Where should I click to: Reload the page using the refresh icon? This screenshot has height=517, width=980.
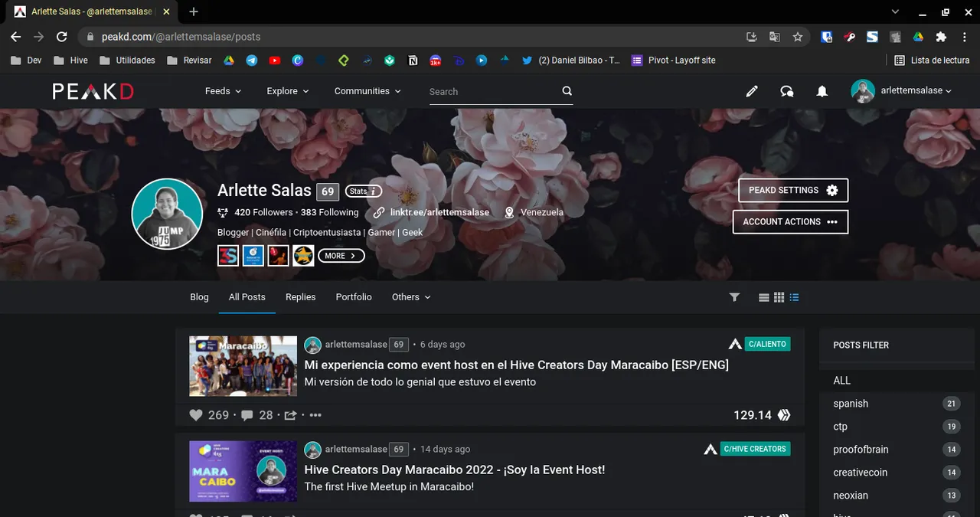click(x=63, y=37)
